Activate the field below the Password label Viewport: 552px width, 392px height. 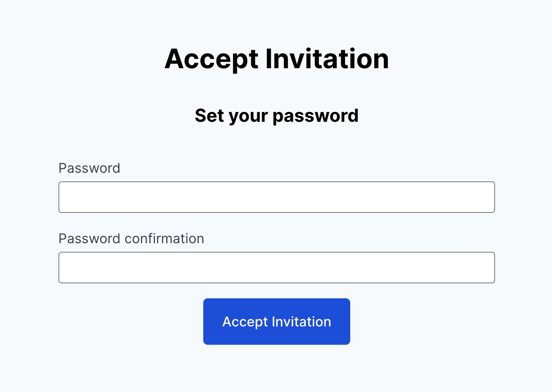276,197
